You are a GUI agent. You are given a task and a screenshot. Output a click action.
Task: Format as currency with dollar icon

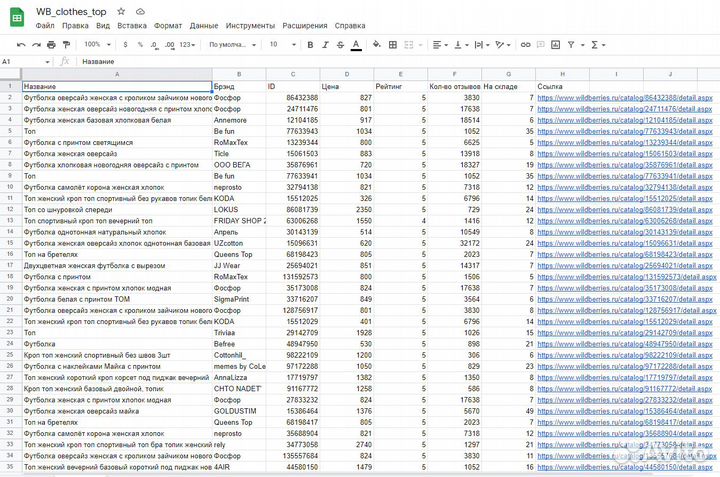pyautogui.click(x=124, y=45)
